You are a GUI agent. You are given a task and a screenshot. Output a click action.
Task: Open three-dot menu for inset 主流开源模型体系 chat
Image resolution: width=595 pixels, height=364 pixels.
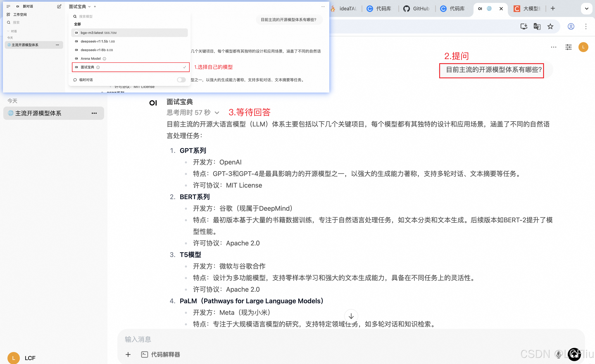[57, 45]
